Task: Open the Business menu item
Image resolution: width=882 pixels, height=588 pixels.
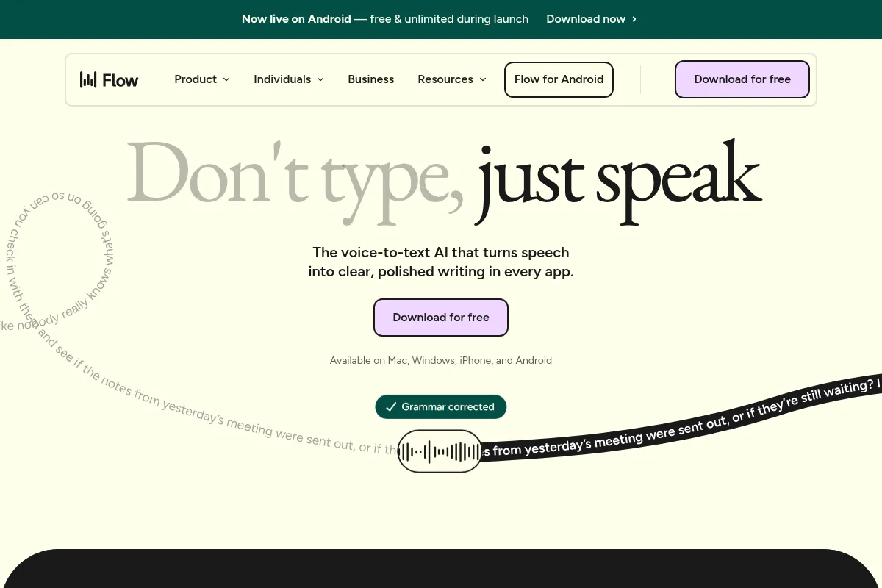Action: 371,79
